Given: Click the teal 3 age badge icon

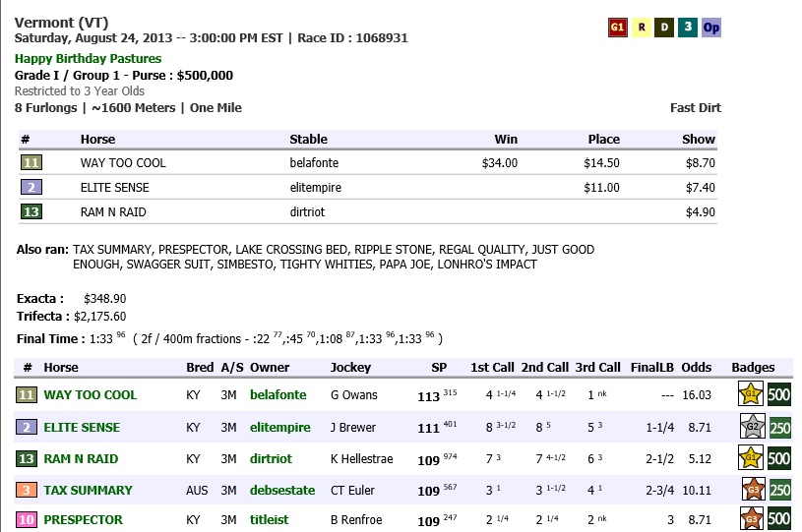Looking at the screenshot, I should pyautogui.click(x=687, y=28).
